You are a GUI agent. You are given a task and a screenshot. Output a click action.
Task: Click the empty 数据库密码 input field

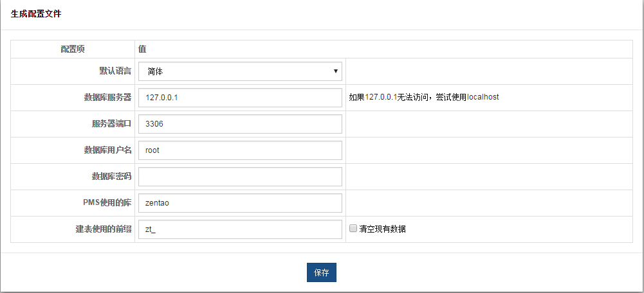[240, 177]
